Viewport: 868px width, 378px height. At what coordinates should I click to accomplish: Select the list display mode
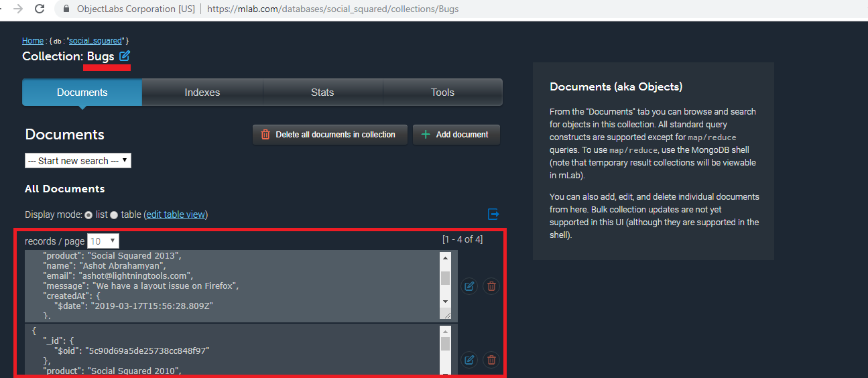coord(88,215)
